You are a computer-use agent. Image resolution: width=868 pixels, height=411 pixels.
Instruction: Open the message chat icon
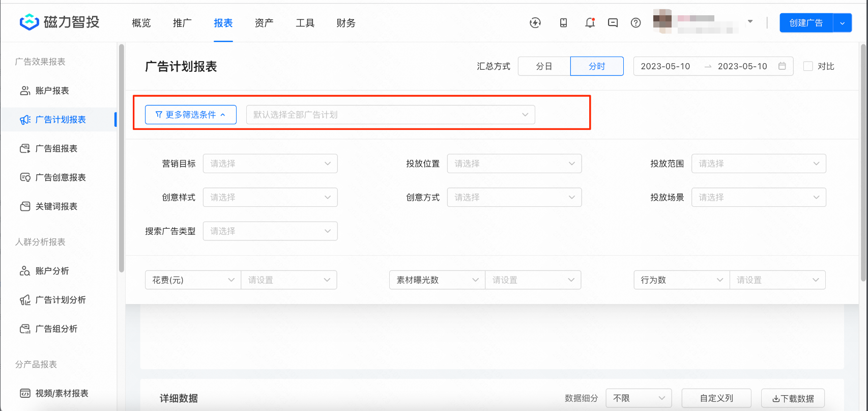coord(613,22)
